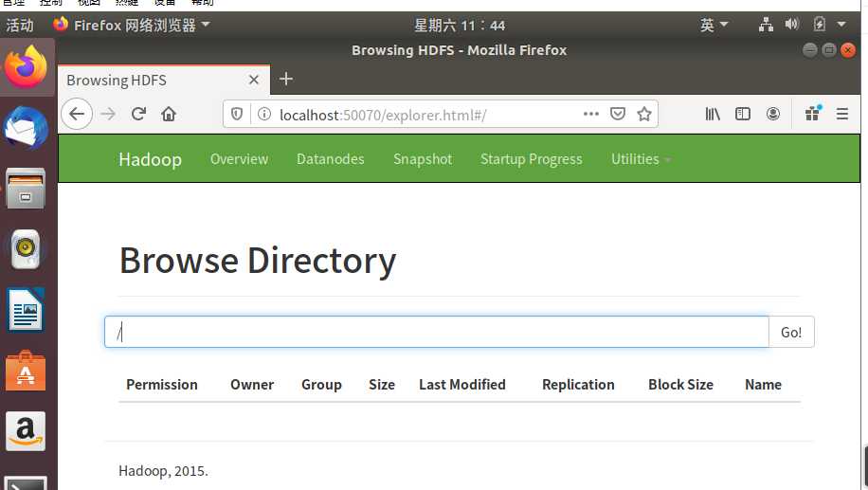Open the Datanodes page
This screenshot has height=490, width=868.
[x=331, y=159]
